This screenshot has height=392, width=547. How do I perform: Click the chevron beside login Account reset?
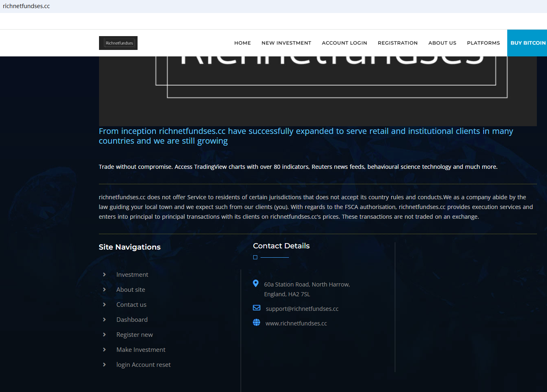coord(104,365)
